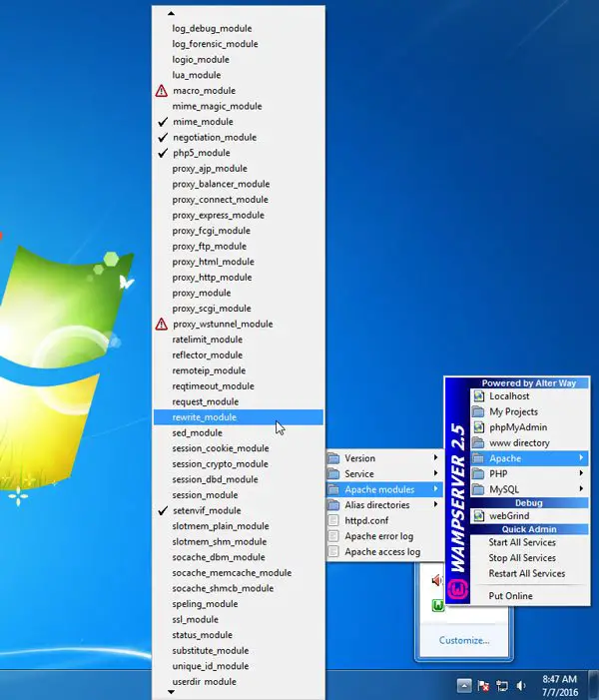
Task: Click the Version folder icon
Action: (333, 458)
